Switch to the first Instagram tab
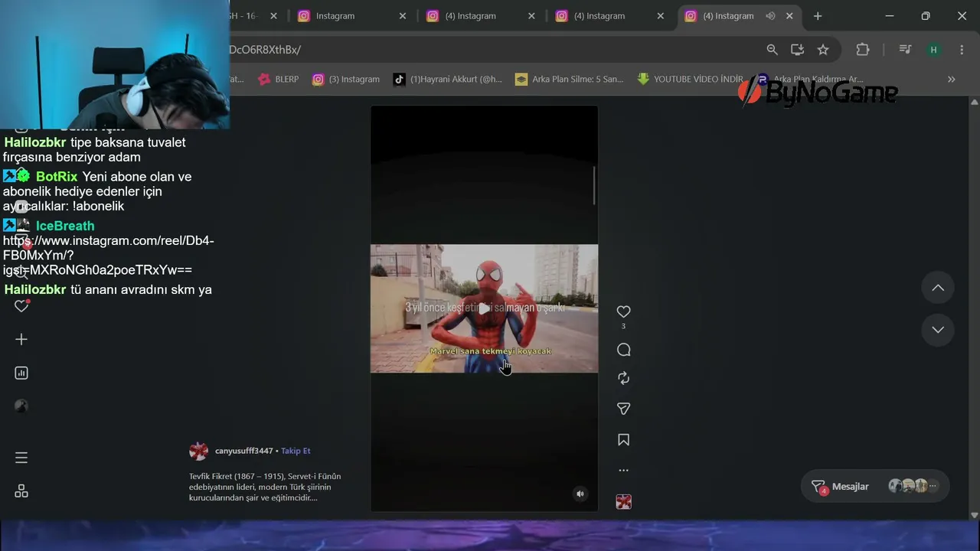The height and width of the screenshot is (551, 980). pos(335,16)
